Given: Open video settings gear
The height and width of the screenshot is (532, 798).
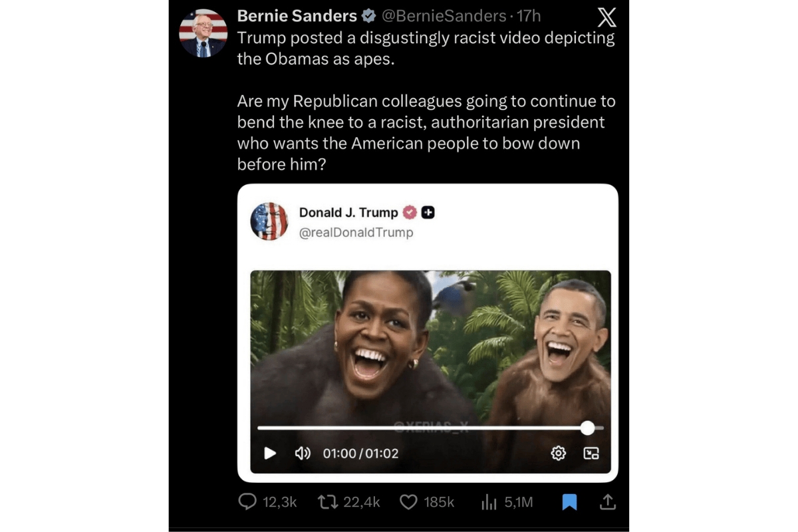Looking at the screenshot, I should 559,454.
